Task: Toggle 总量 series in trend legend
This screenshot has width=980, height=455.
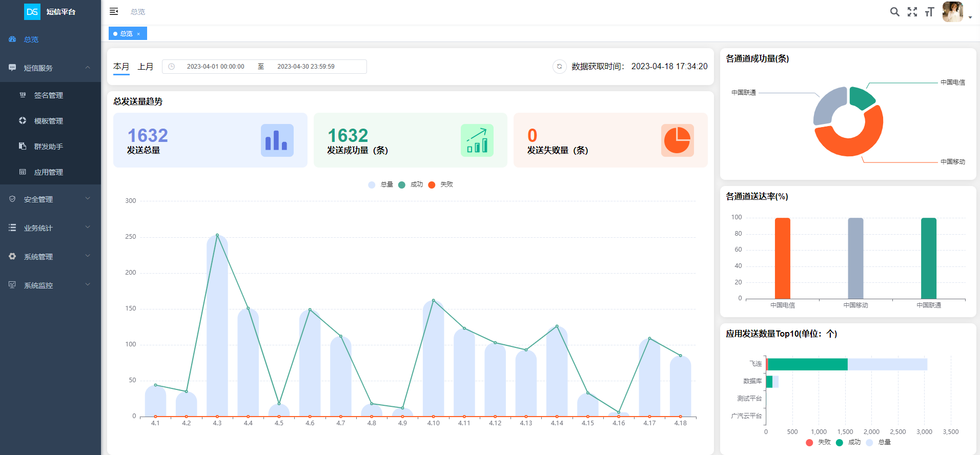Action: coord(380,184)
